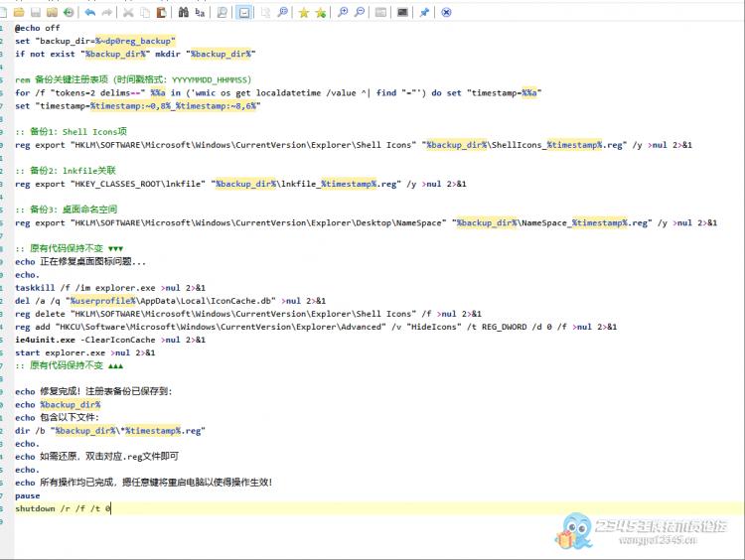Click the greyed-out document icon after word wrap
The image size is (745, 560).
point(265,12)
